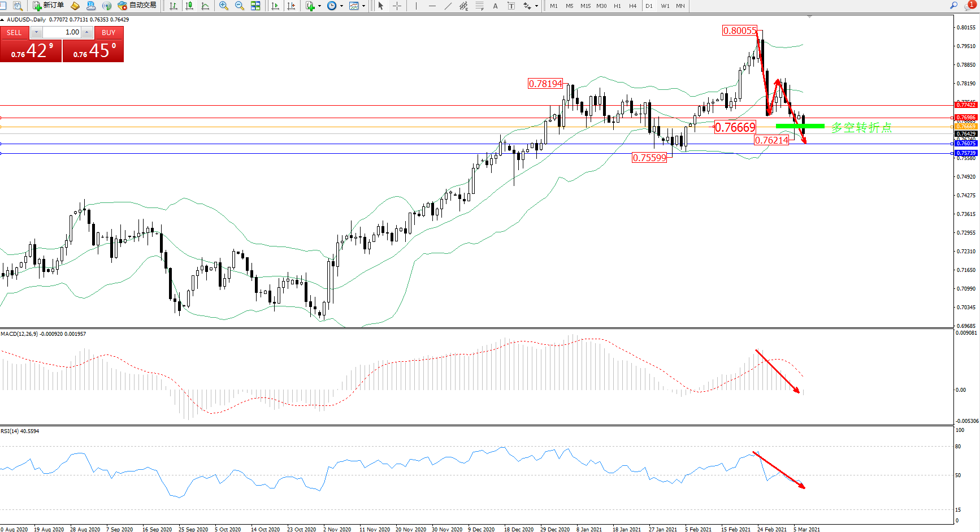980x532 pixels.
Task: Open the indicators list dropdown arrow
Action: tap(320, 6)
